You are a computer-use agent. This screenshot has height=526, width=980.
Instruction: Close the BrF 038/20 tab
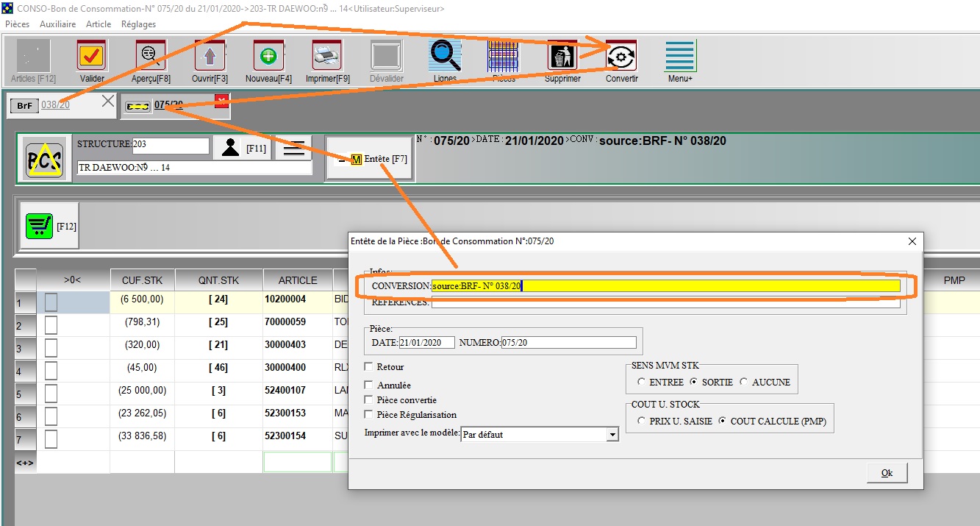pos(107,102)
